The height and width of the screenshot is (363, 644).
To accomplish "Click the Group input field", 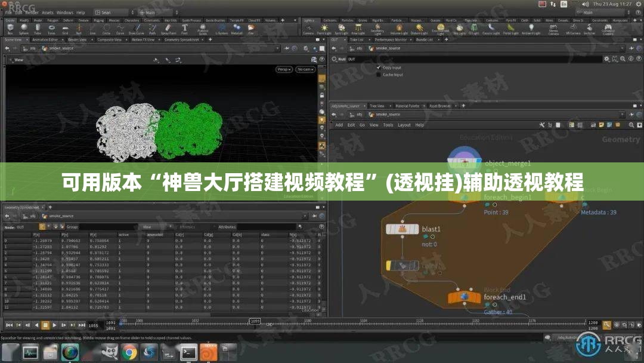I will 108,227.
